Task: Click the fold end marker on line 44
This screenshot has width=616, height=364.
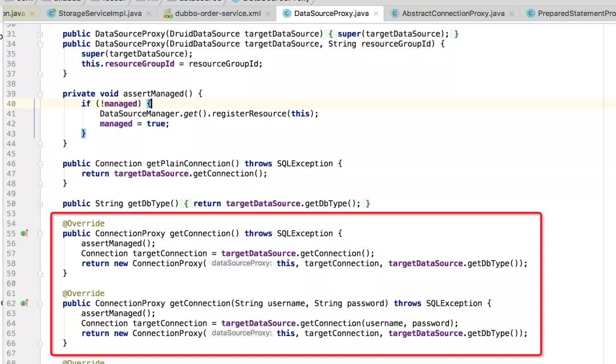Action: (40, 144)
